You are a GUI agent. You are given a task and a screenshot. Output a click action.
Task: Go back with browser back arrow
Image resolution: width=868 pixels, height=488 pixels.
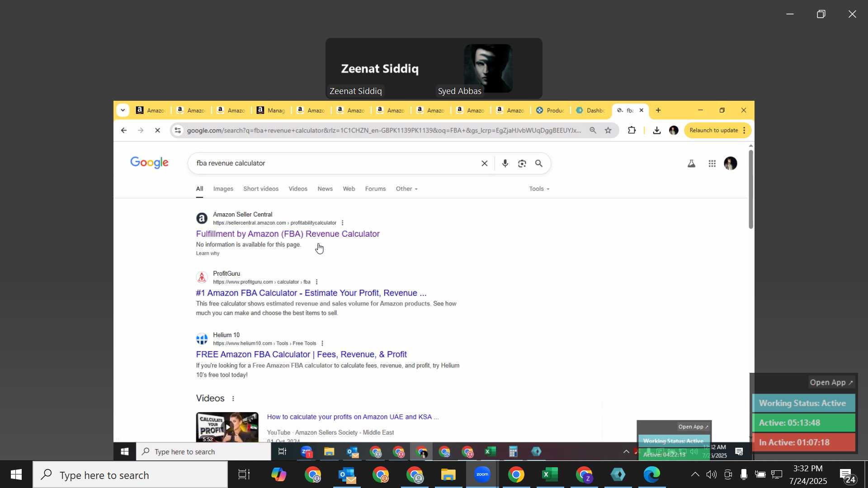point(124,131)
